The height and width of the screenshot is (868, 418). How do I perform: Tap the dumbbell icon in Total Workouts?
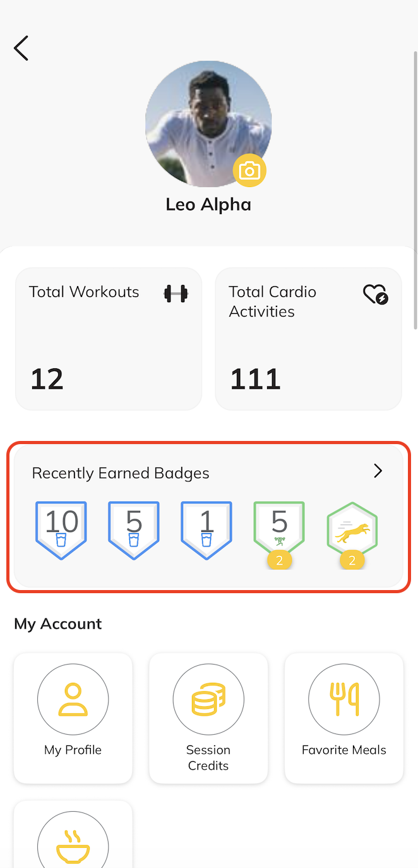(x=176, y=294)
